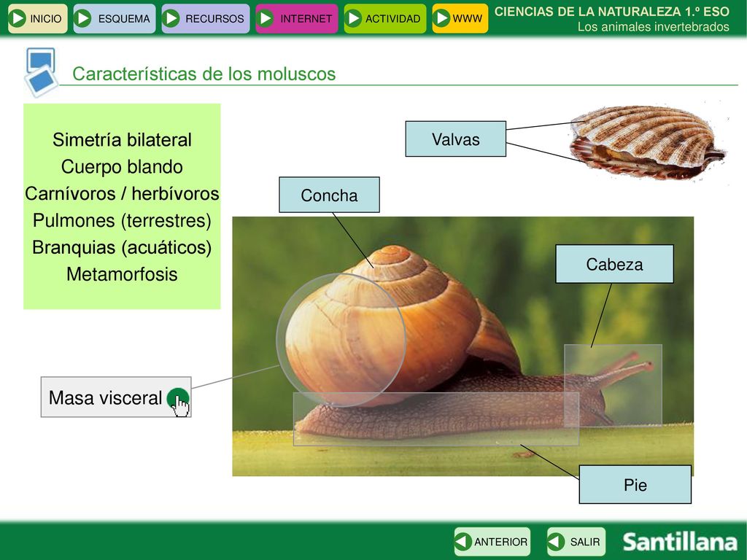The height and width of the screenshot is (560, 747).
Task: Click the 'Metamorfosis' text line
Action: pos(122,274)
